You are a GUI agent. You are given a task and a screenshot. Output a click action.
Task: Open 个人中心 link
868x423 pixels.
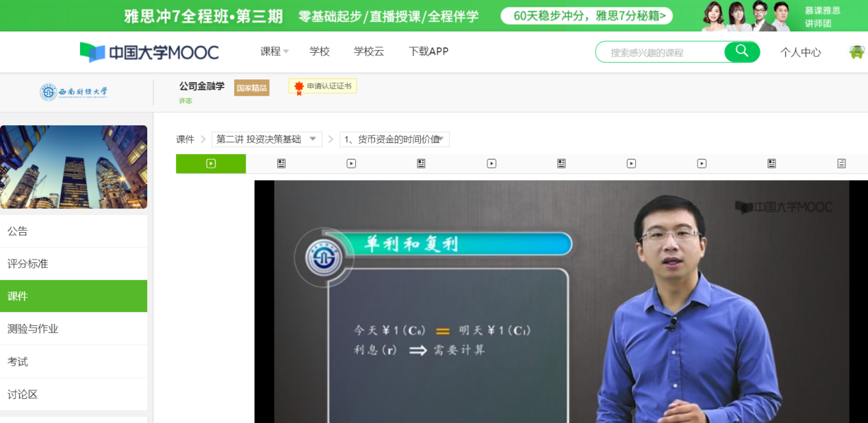[x=800, y=52]
